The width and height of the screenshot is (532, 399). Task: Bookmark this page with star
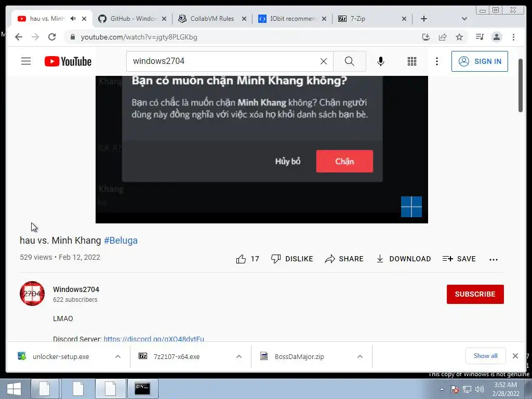tap(459, 37)
